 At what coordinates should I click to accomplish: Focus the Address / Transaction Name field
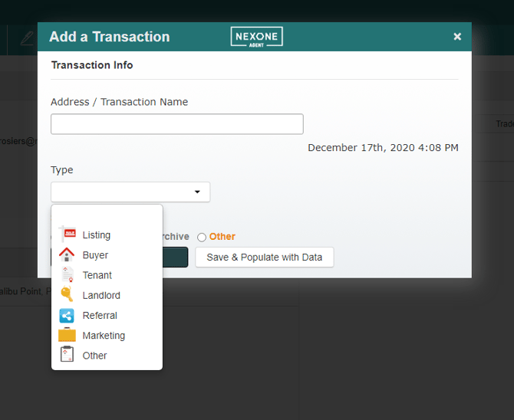coord(176,124)
